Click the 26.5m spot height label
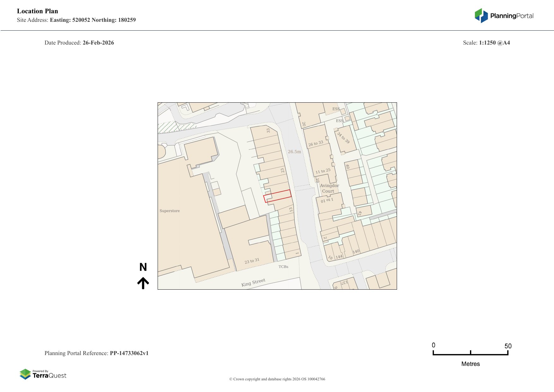The height and width of the screenshot is (392, 554). 294,152
